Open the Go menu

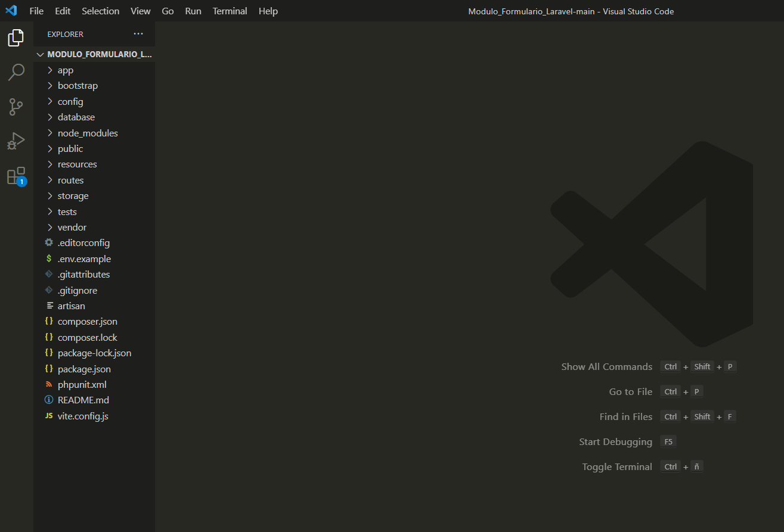[168, 11]
